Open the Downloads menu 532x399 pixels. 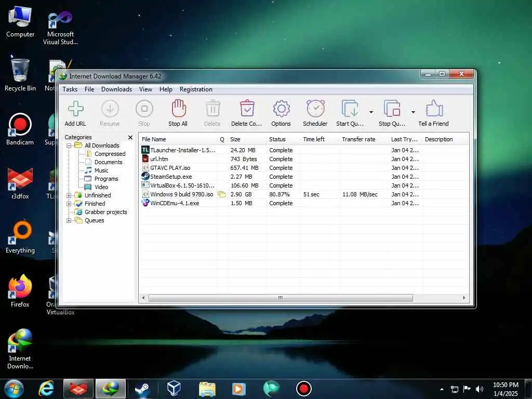pyautogui.click(x=116, y=89)
